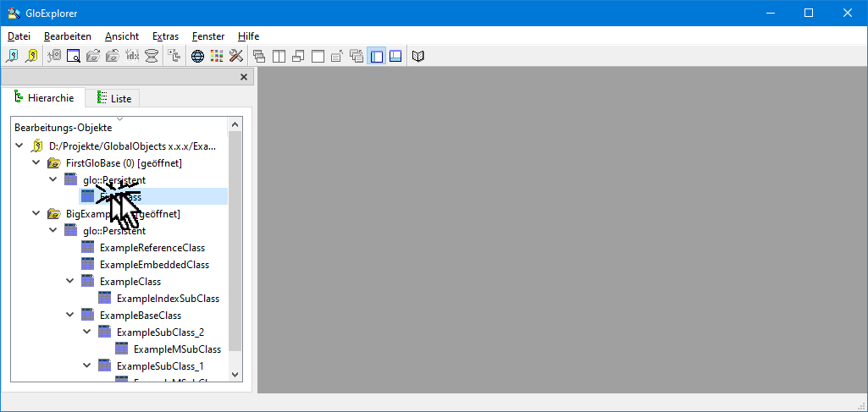
Task: Switch to the Liste tab
Action: tap(114, 98)
